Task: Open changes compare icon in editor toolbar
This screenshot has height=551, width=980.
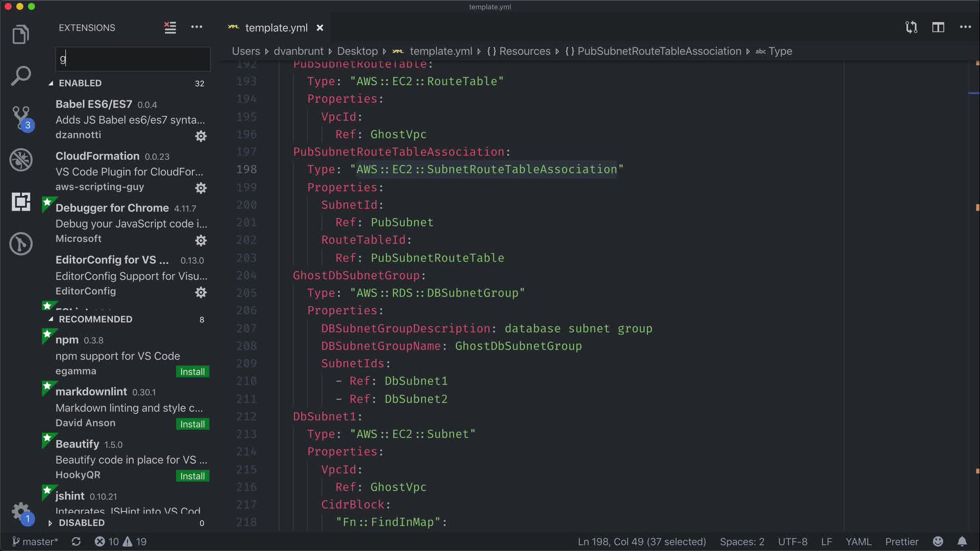Action: (911, 28)
